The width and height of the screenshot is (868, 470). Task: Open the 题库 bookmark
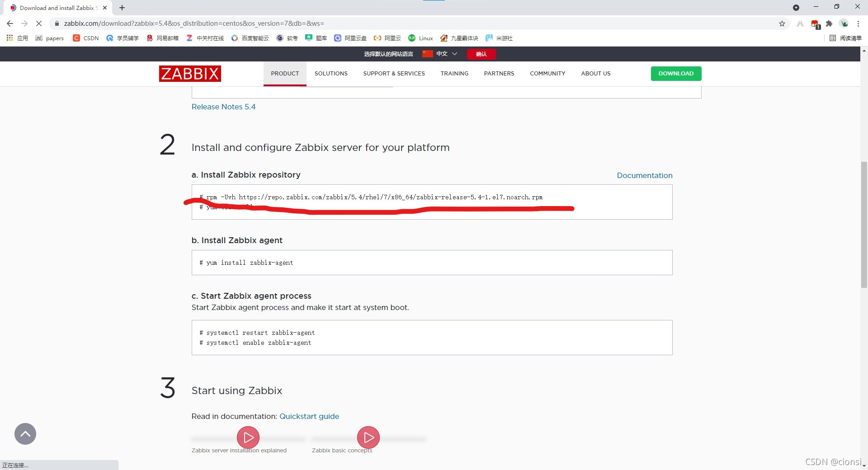coord(316,38)
